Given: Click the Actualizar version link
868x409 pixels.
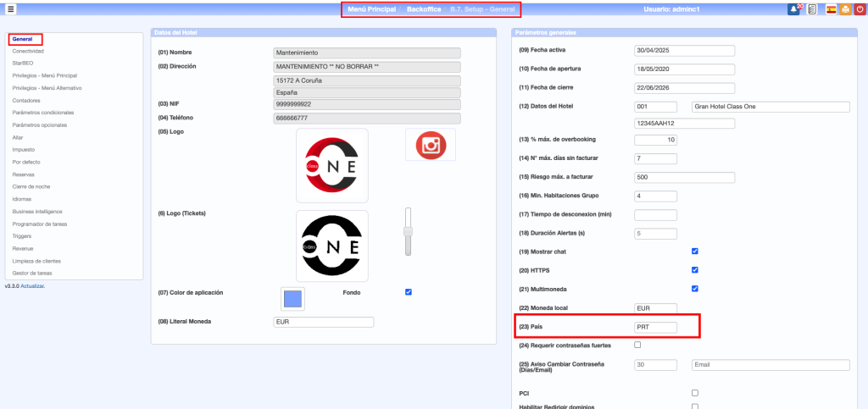Looking at the screenshot, I should coord(33,286).
